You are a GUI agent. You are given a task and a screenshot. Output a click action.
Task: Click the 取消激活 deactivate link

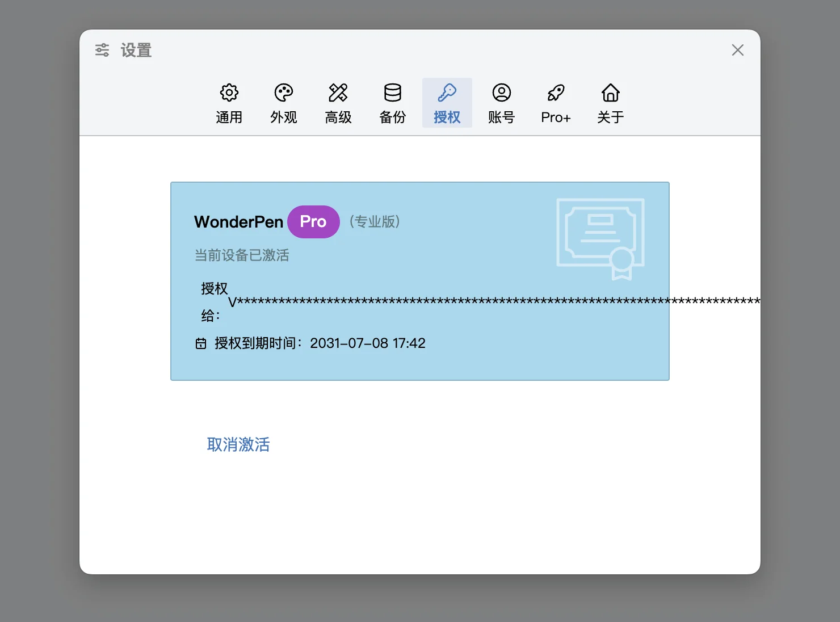[x=238, y=444]
